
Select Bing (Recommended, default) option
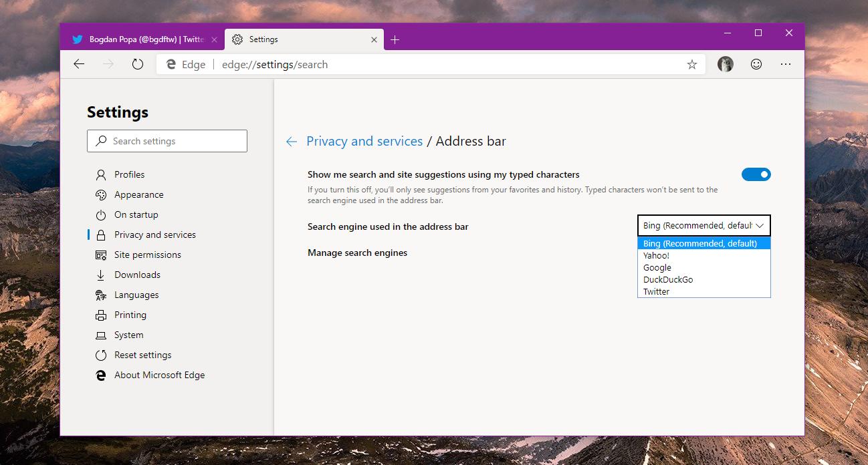click(704, 243)
